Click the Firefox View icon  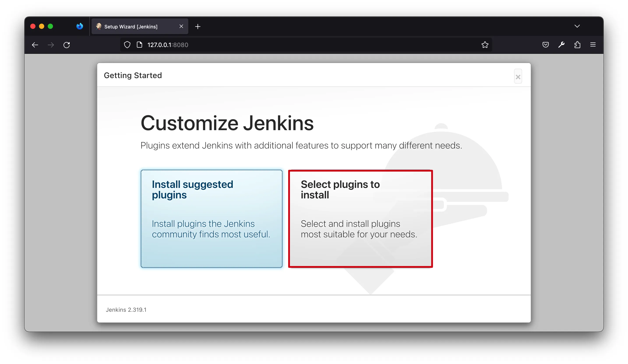79,26
